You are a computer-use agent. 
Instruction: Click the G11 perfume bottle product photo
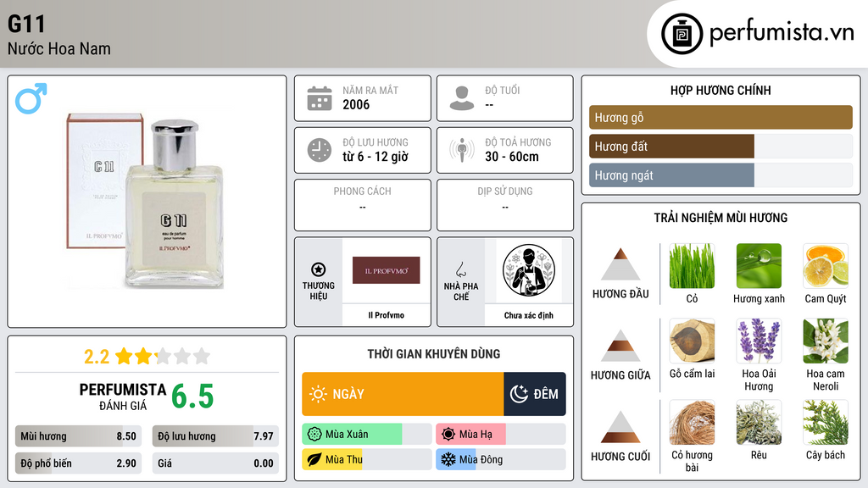point(146,202)
